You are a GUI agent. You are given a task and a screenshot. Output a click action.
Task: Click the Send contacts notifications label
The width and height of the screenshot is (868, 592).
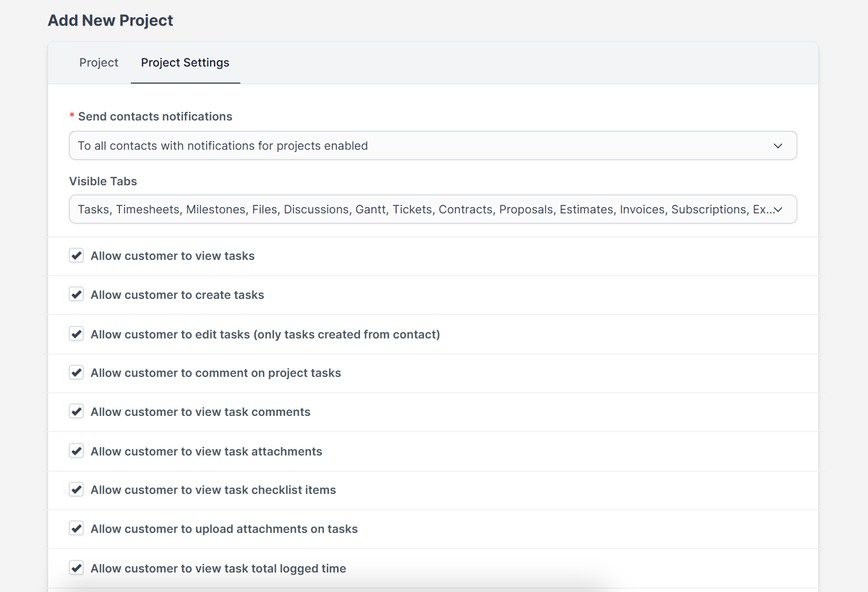point(155,116)
